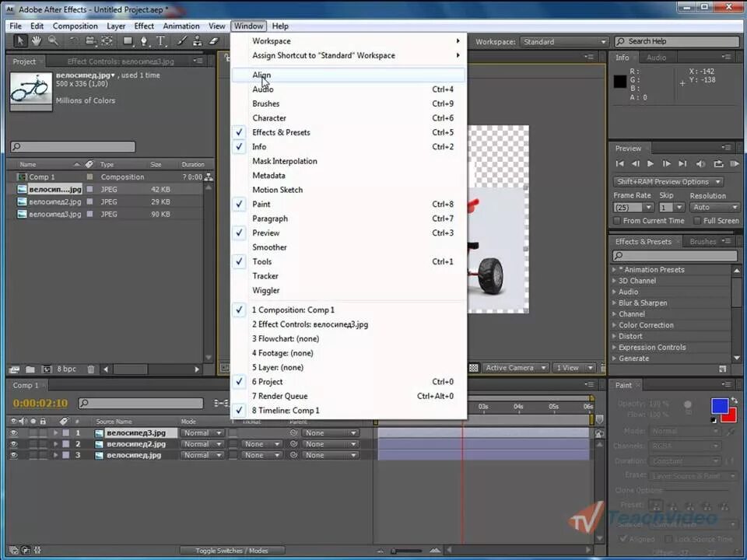Click the blue foreground color swatch

[719, 406]
